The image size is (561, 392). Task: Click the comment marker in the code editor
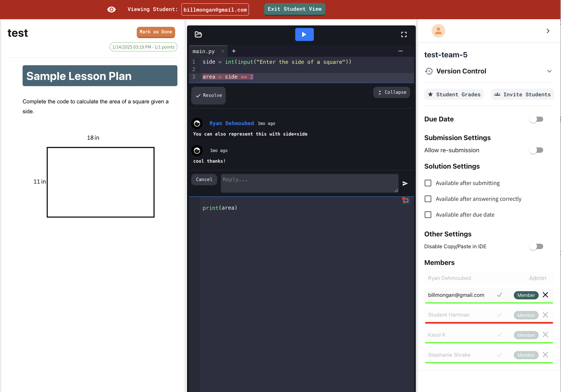[406, 201]
